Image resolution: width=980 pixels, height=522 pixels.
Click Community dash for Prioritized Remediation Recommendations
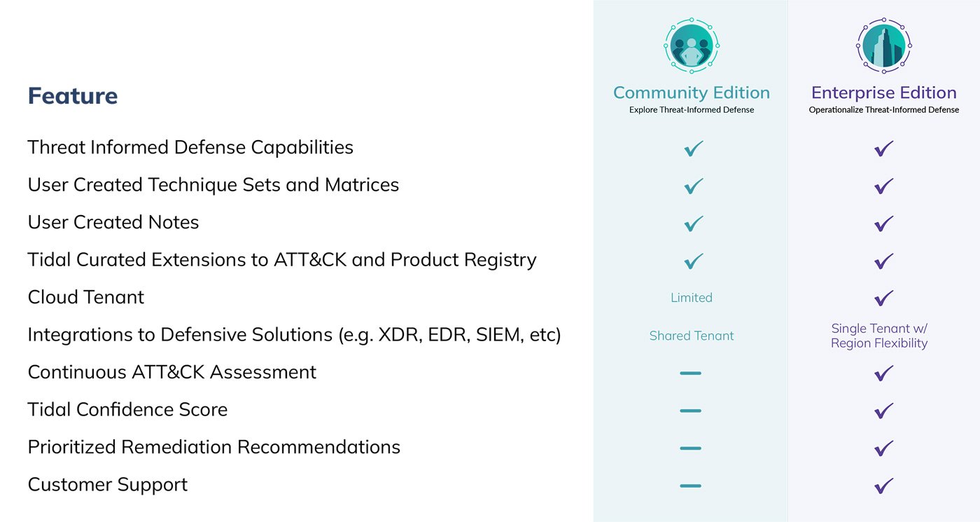(690, 448)
